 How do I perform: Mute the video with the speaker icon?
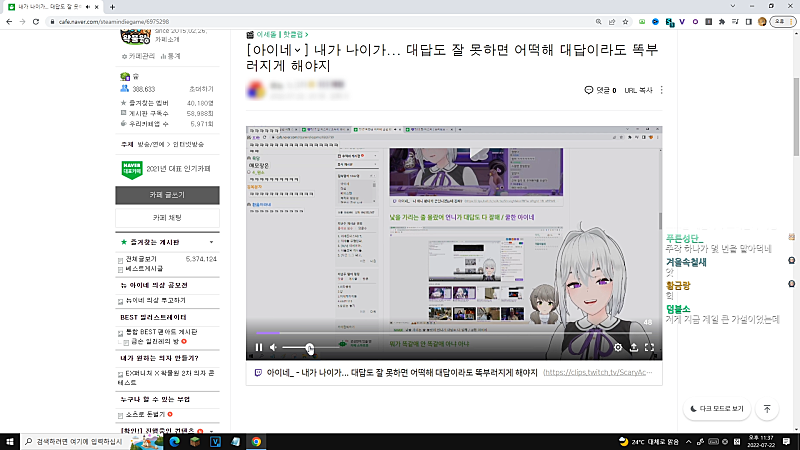[x=275, y=348]
